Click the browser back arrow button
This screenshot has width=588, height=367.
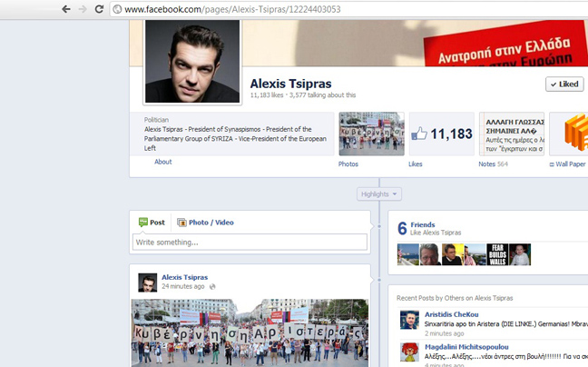pyautogui.click(x=65, y=9)
